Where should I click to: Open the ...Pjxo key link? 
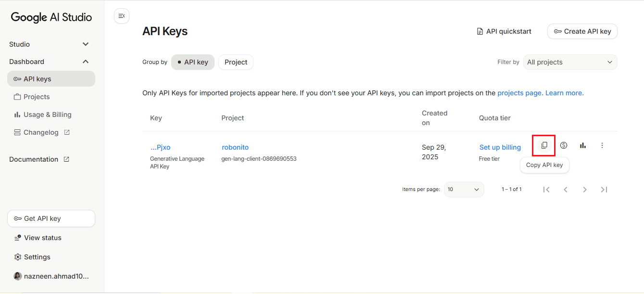pos(161,147)
